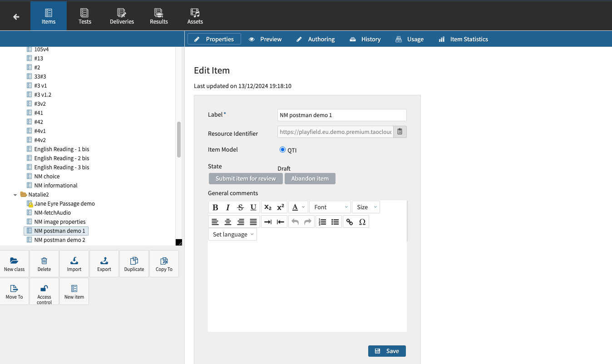Save the item properties

click(x=387, y=351)
